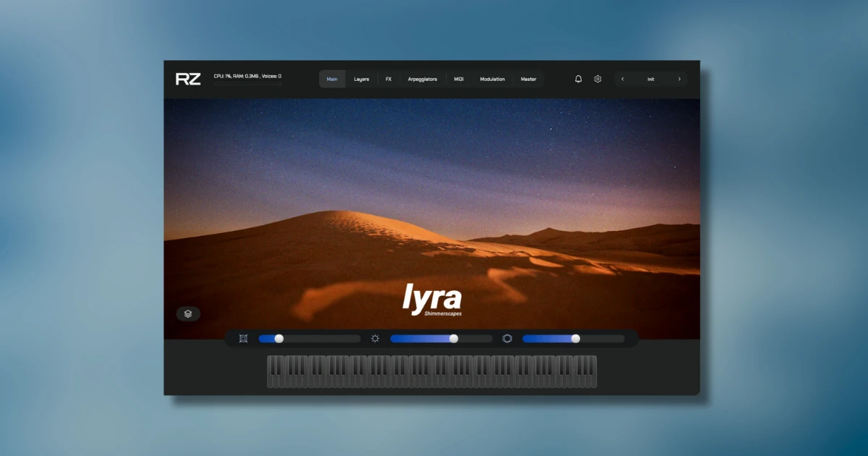Switch to the Main tab

[x=332, y=79]
